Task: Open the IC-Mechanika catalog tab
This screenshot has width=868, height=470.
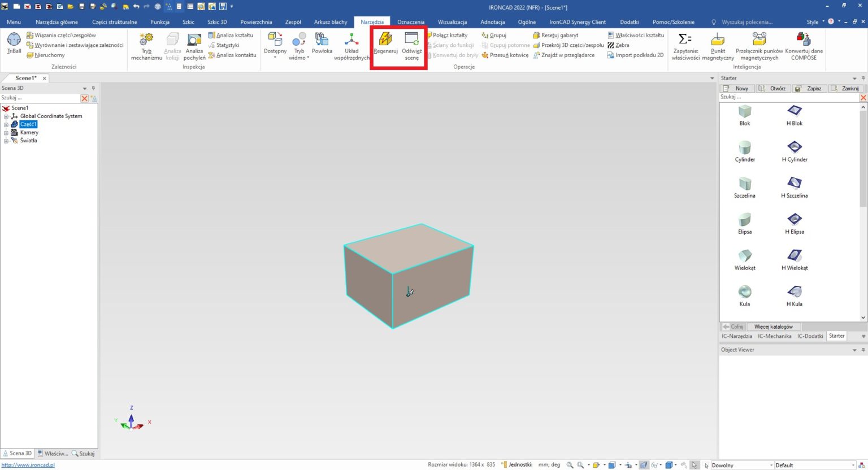Action: pyautogui.click(x=775, y=336)
